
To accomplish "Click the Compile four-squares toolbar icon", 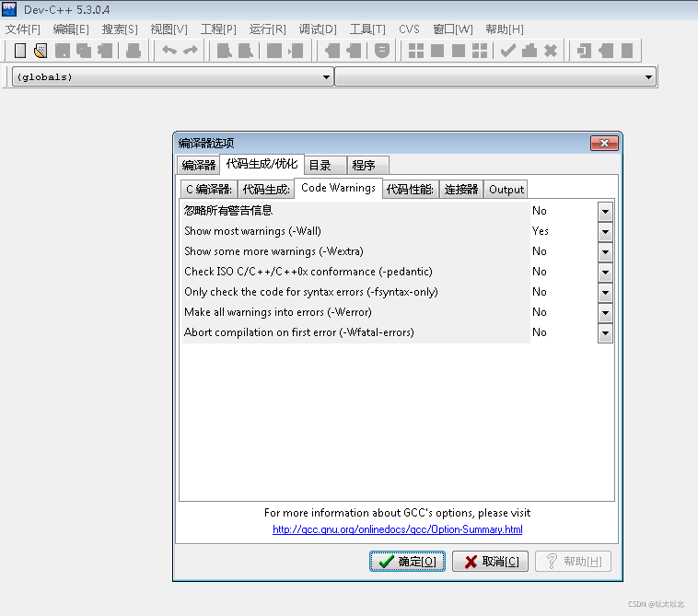I will click(x=416, y=51).
